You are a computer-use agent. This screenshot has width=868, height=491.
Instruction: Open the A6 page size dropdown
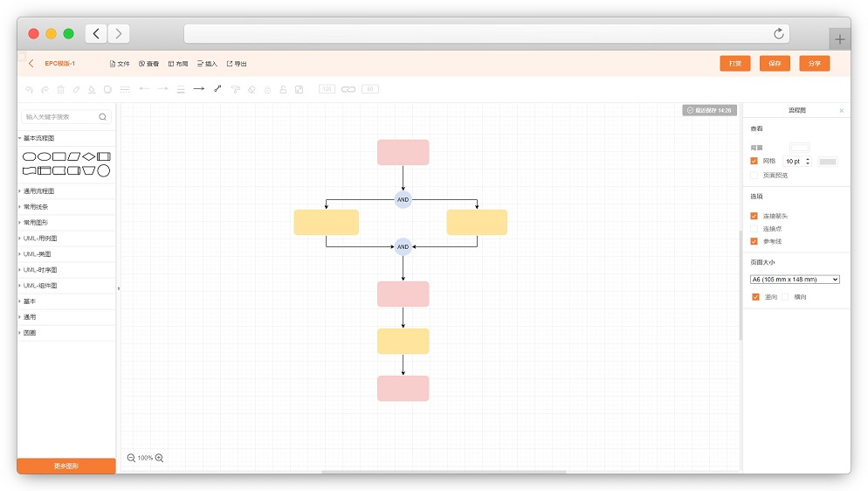click(795, 280)
